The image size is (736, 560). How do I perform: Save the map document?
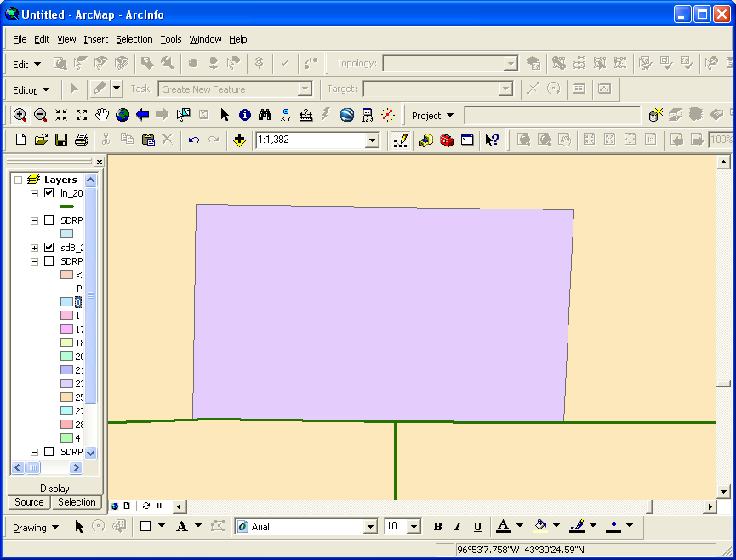tap(61, 140)
